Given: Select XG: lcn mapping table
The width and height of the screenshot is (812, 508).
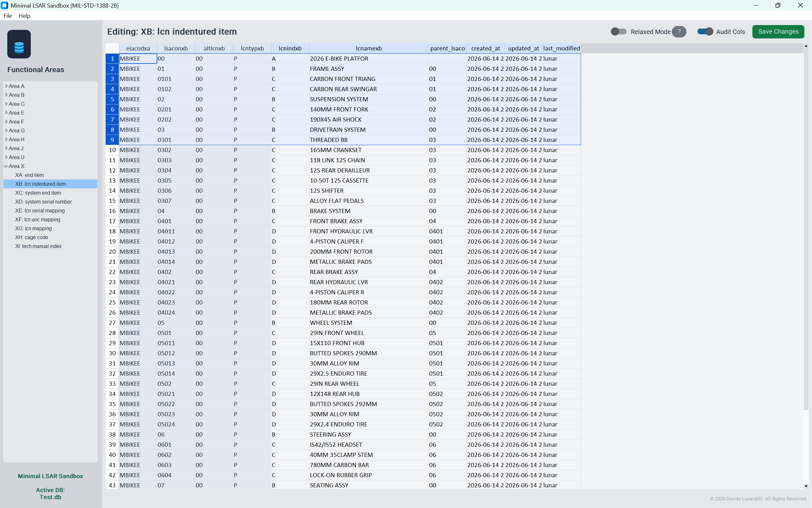Looking at the screenshot, I should [x=34, y=229].
